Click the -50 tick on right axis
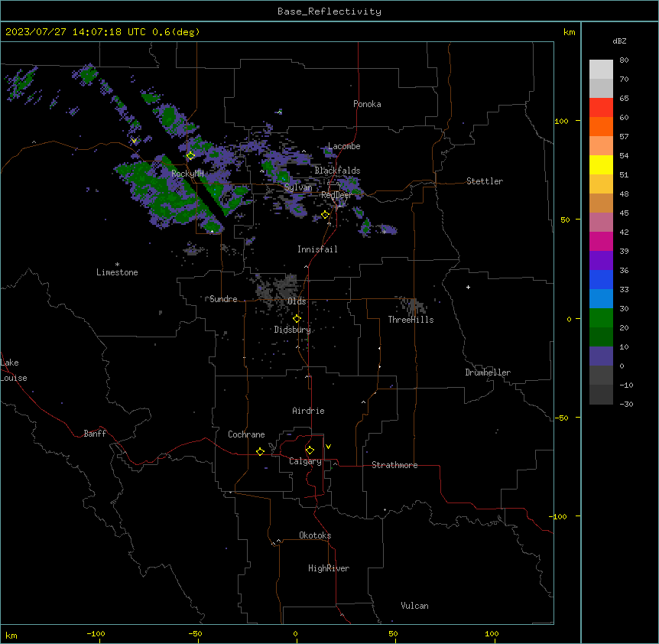659x644 pixels. click(561, 418)
